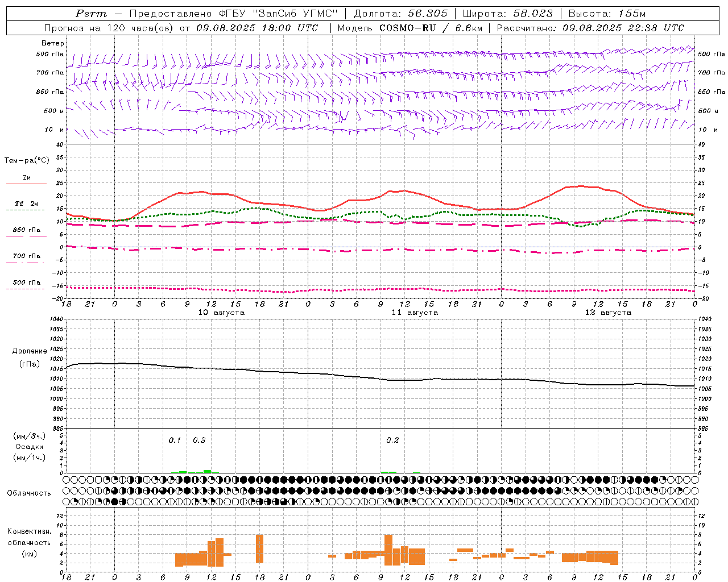728x582 pixels.
Task: Click the Td 2м dew point legend entry
Action: tap(26, 203)
